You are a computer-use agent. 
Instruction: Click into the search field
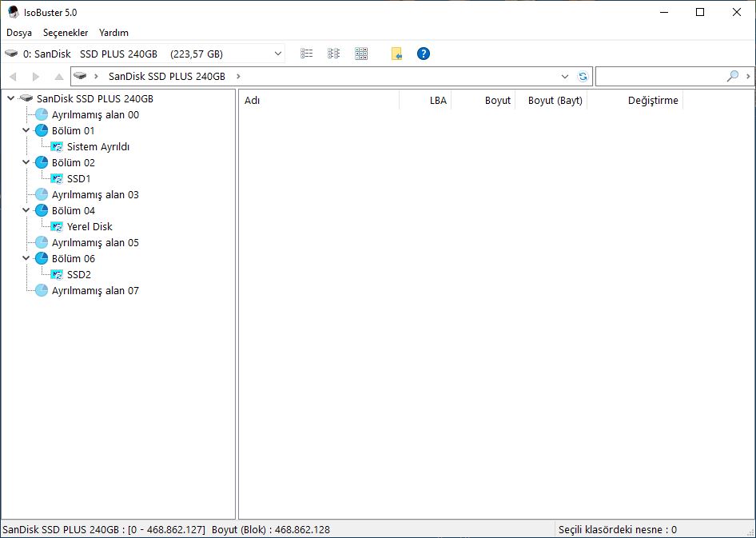[661, 76]
